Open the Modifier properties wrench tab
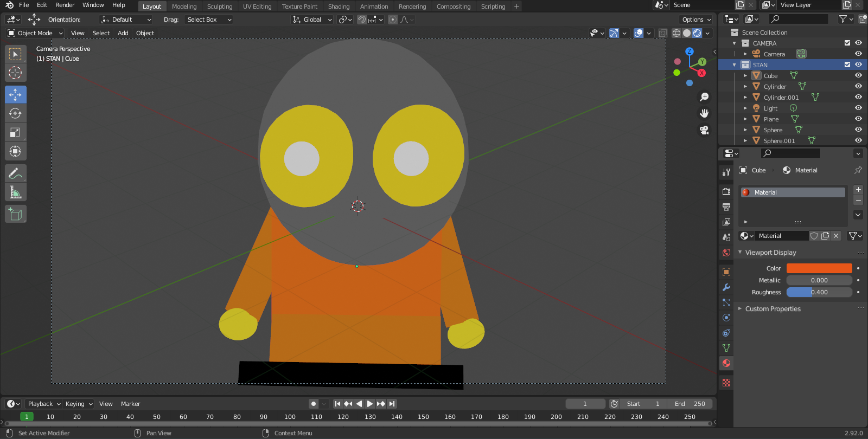This screenshot has width=868, height=439. click(x=726, y=287)
